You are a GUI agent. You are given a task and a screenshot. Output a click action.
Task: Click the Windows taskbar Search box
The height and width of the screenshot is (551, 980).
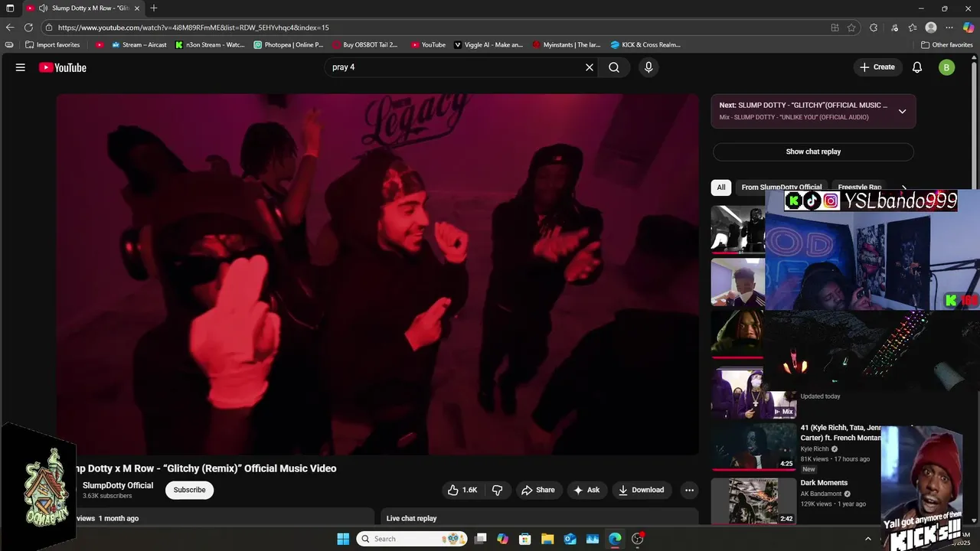tap(412, 539)
